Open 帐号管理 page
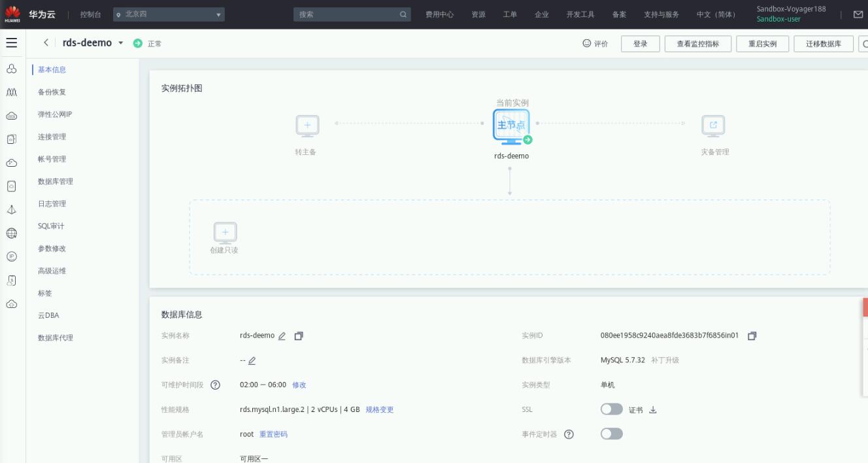 coord(52,159)
